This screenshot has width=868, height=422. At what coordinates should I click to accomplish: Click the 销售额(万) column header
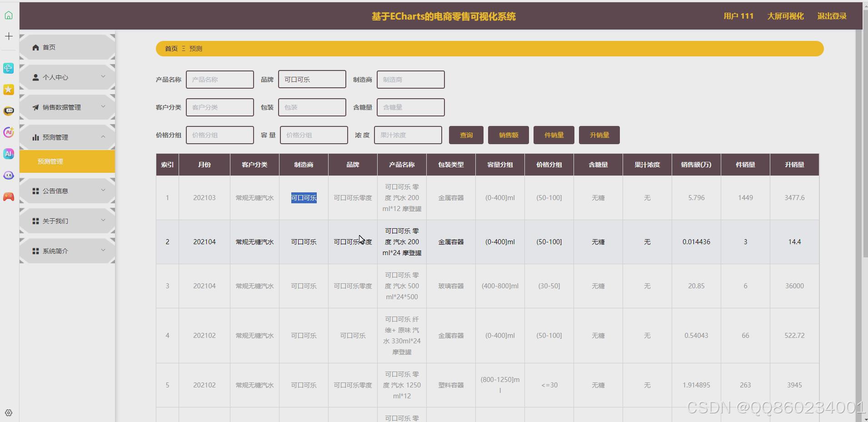(x=696, y=165)
